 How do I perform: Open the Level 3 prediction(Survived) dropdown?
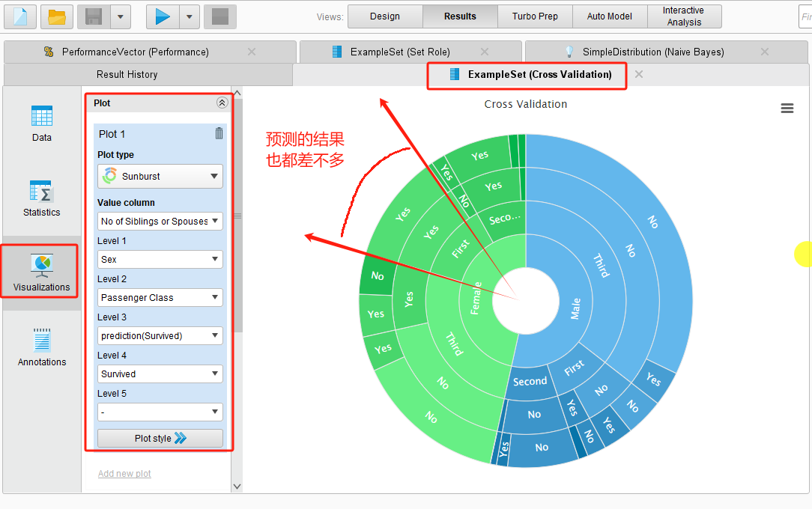pyautogui.click(x=160, y=335)
